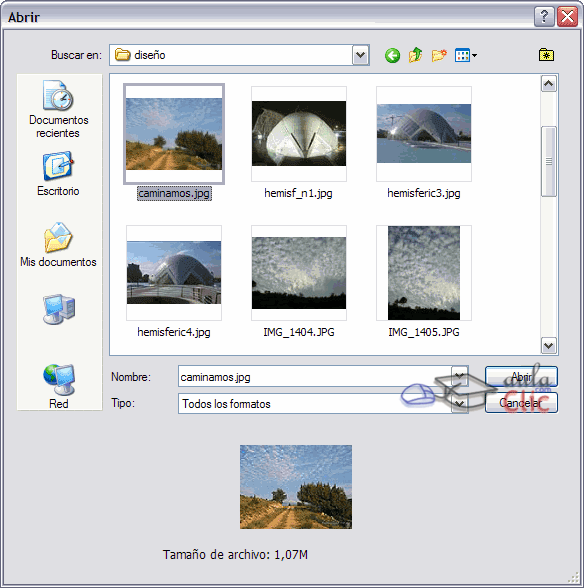584x588 pixels.
Task: Select the hemisferic3.jpg thumbnail
Action: point(424,134)
